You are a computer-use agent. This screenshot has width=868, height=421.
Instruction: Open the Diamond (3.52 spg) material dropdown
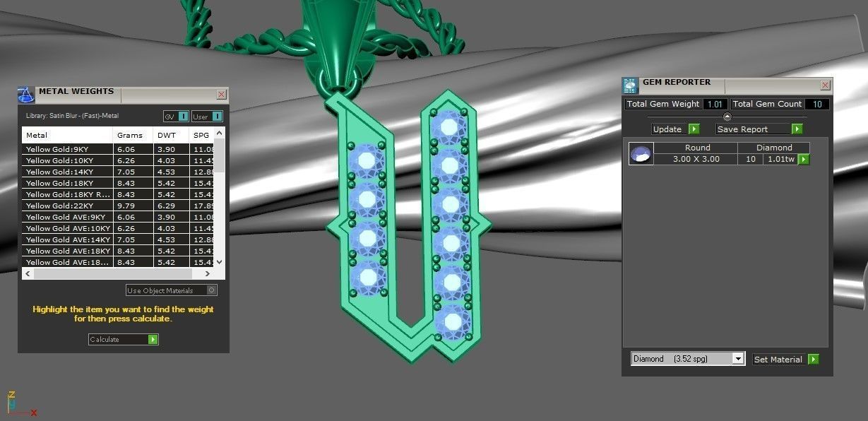point(688,359)
